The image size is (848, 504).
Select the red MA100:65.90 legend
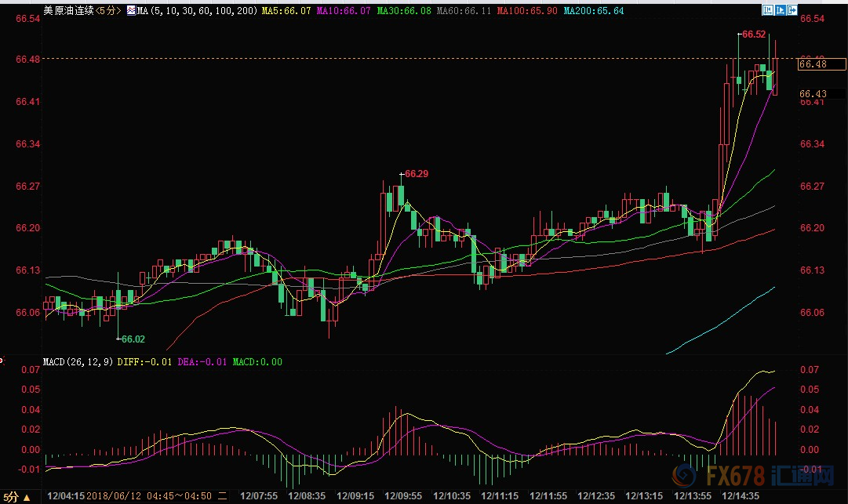tap(529, 11)
